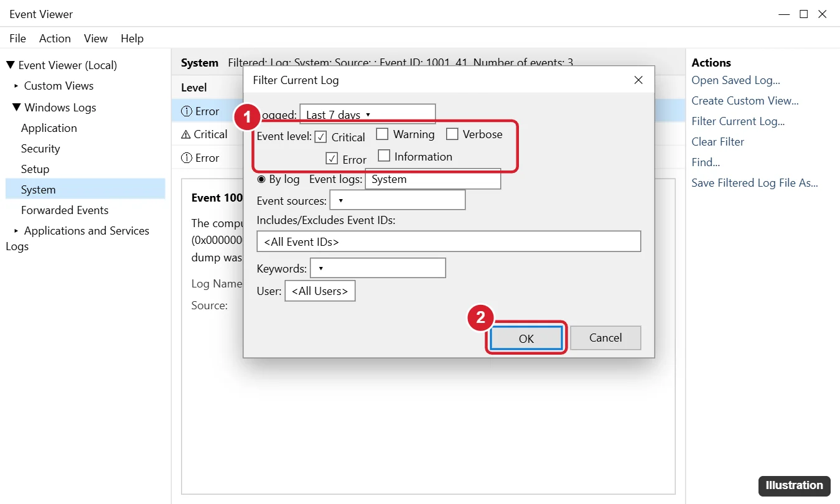Open the File menu
This screenshot has height=504, width=840.
(17, 39)
